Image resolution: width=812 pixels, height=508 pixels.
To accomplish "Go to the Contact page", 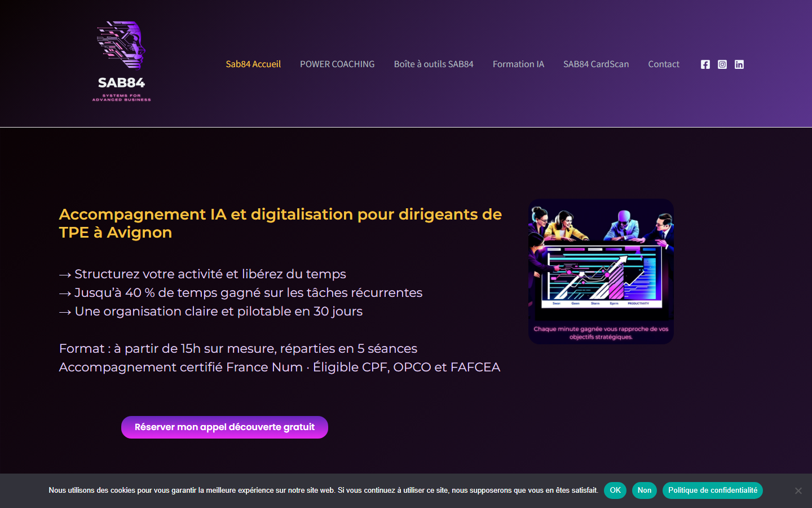I will pos(664,64).
